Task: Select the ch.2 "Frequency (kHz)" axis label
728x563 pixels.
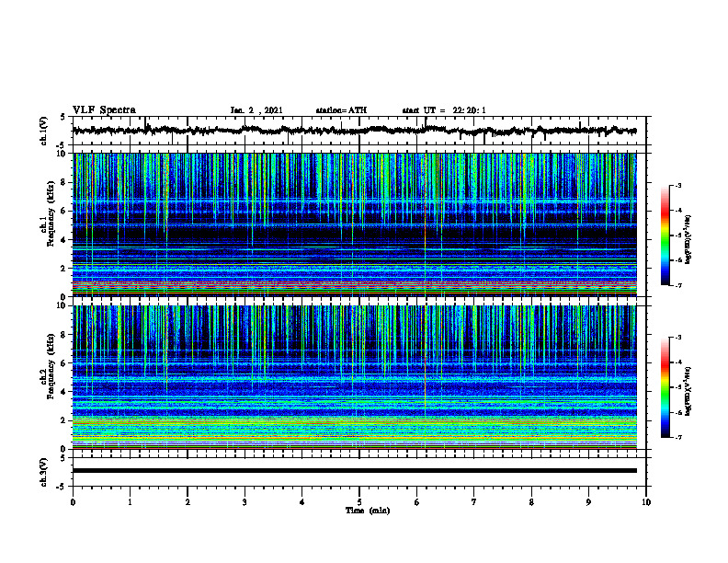Action: tap(51, 366)
